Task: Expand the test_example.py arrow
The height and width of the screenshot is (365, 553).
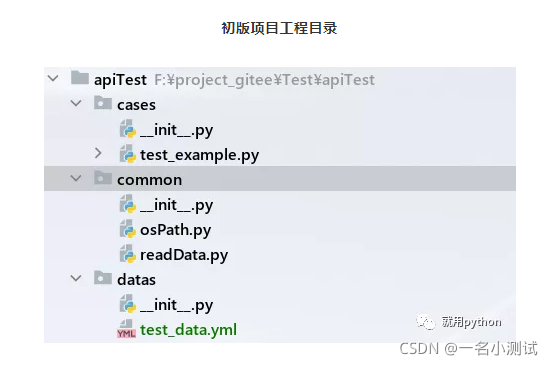Action: [98, 153]
